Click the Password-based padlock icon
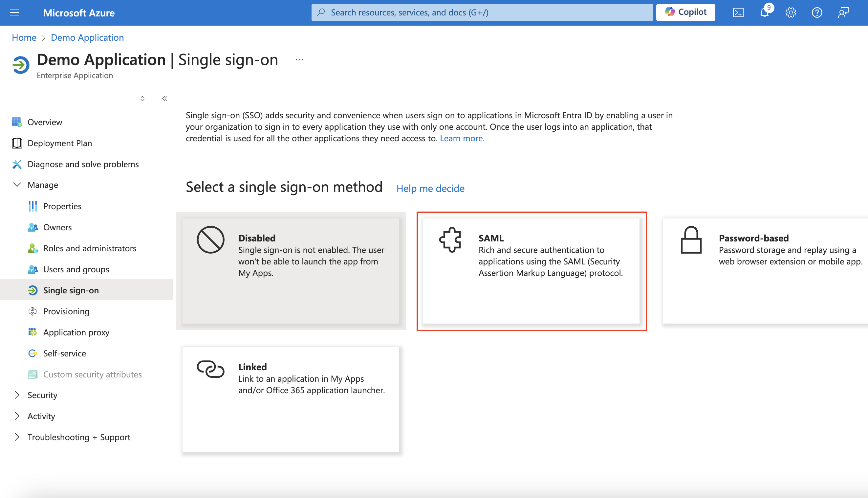The image size is (868, 498). pos(691,240)
